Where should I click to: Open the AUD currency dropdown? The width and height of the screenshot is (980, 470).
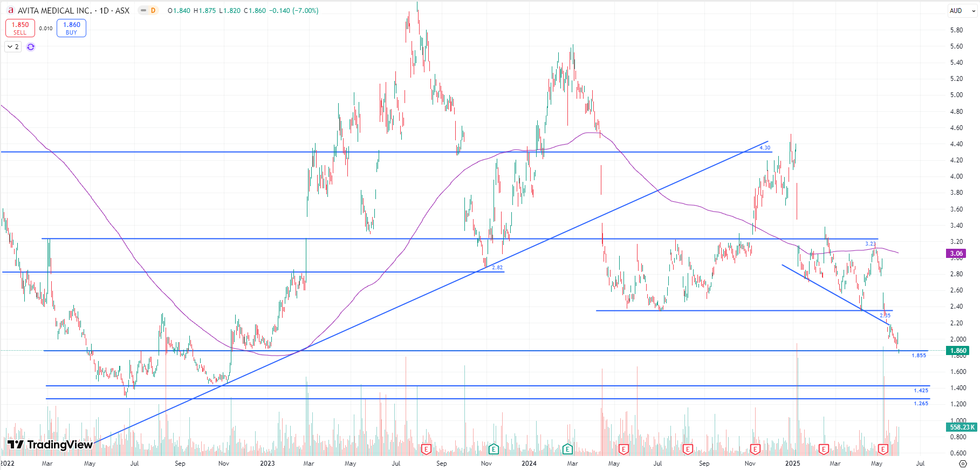click(962, 11)
